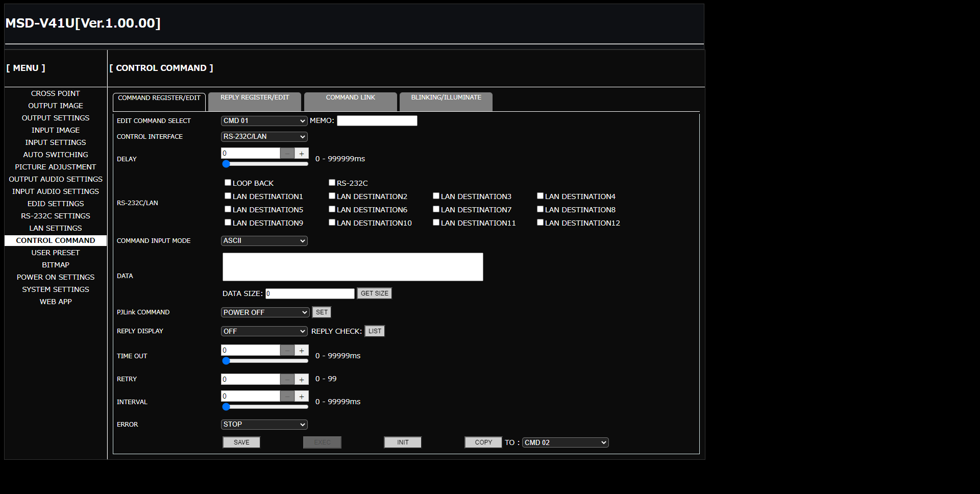Expand the COMMAND INPUT MODE dropdown

point(264,241)
